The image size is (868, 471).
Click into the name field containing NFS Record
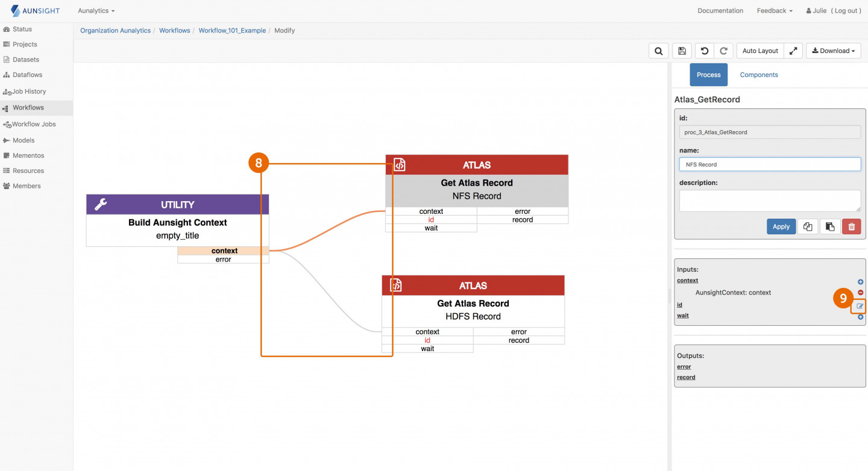[770, 164]
